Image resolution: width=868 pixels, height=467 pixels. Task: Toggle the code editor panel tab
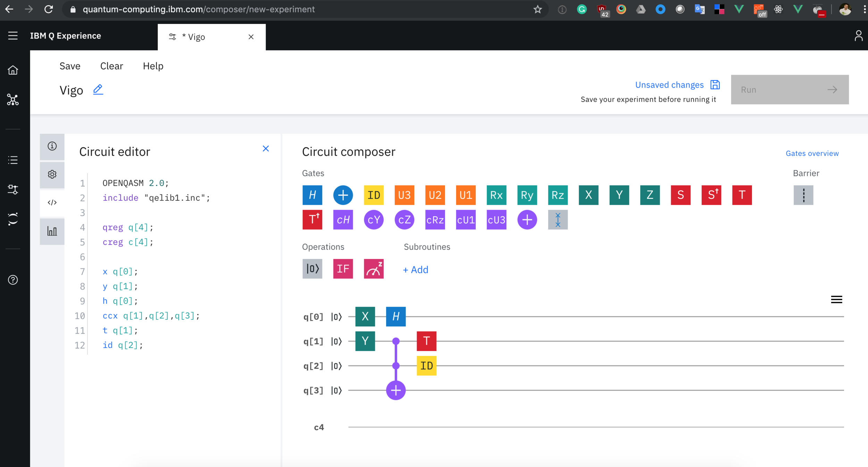pyautogui.click(x=52, y=202)
